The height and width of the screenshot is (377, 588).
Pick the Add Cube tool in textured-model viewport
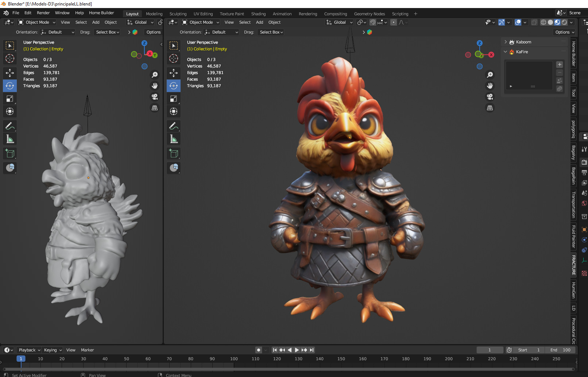[174, 154]
